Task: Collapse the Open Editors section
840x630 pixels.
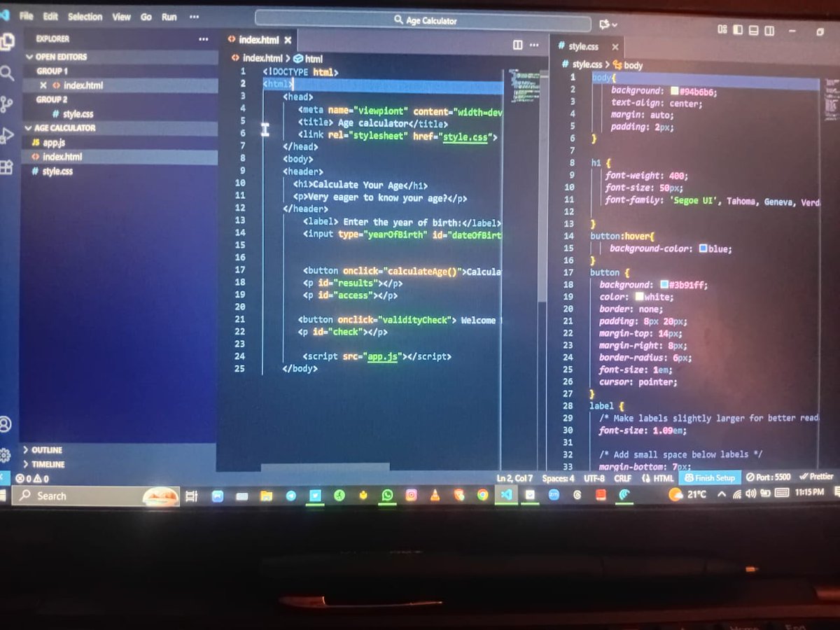Action: coord(121,57)
